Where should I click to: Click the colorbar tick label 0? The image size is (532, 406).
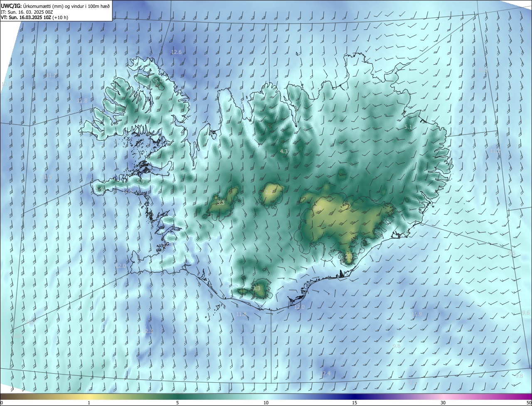click(x=1, y=403)
